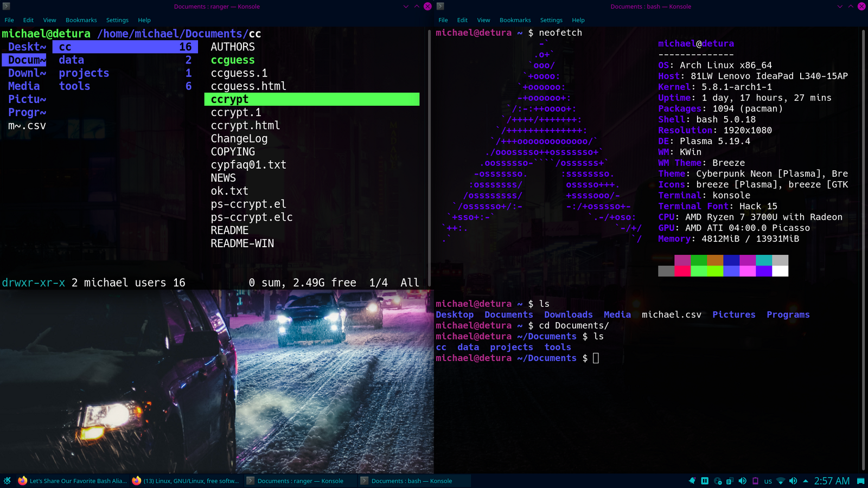
Task: Click highlighted ccrypt entry in ranger
Action: point(312,99)
